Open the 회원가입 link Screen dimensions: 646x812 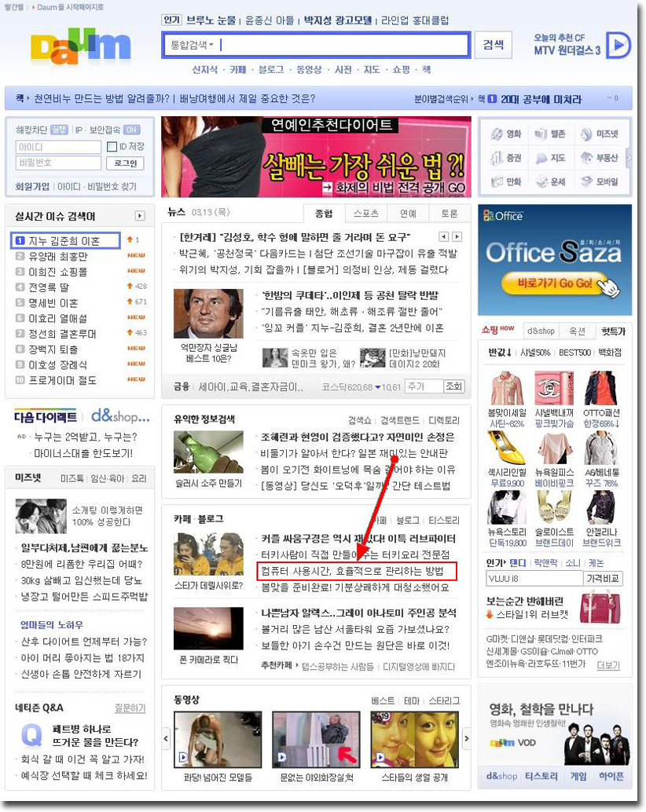coord(32,186)
